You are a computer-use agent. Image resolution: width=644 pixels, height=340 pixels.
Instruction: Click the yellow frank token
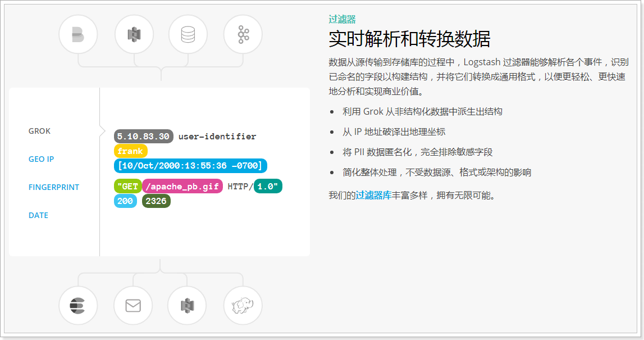(130, 151)
